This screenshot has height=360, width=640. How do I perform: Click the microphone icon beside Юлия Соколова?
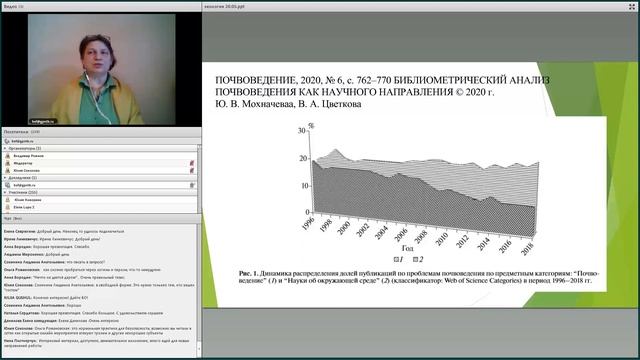(192, 171)
